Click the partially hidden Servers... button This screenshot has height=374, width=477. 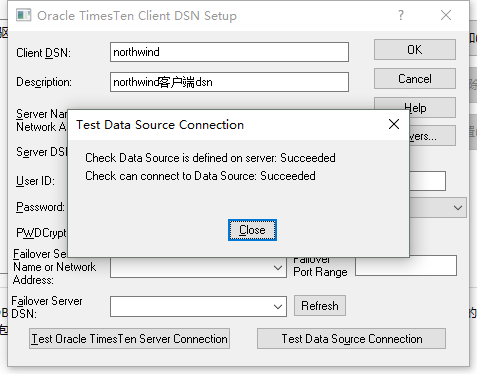point(433,136)
